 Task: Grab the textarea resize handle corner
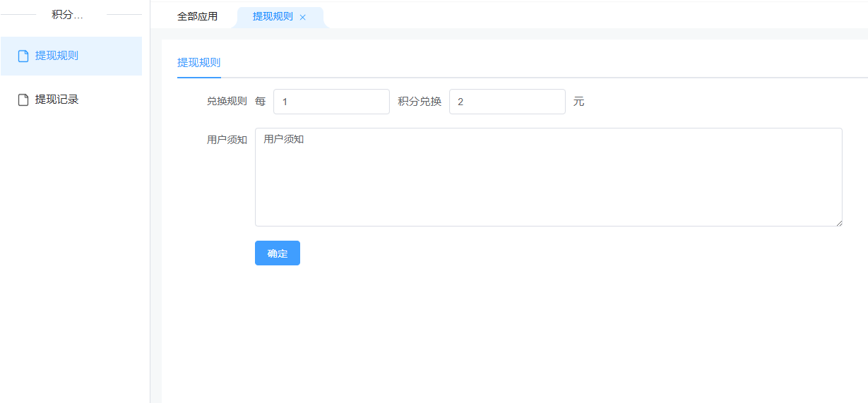pyautogui.click(x=838, y=222)
